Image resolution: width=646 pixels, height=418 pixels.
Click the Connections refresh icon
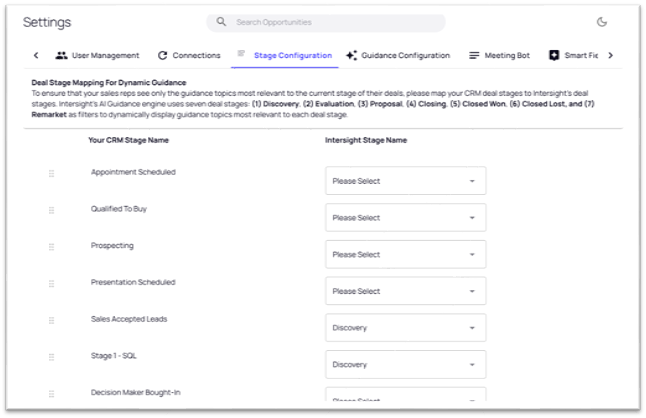163,55
